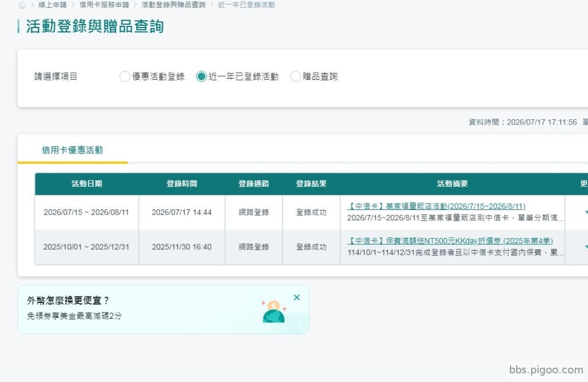Close the foreign currency promo banner
The height and width of the screenshot is (382, 588).
click(x=297, y=297)
